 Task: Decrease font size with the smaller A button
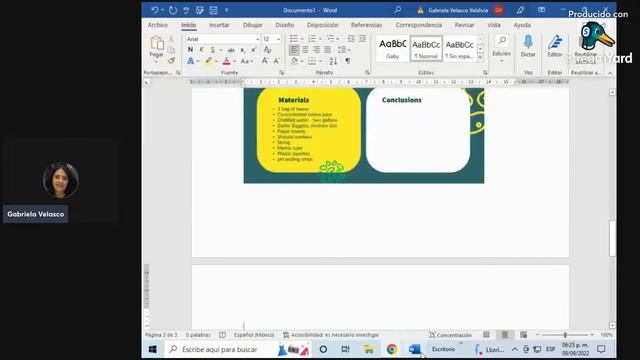click(276, 61)
